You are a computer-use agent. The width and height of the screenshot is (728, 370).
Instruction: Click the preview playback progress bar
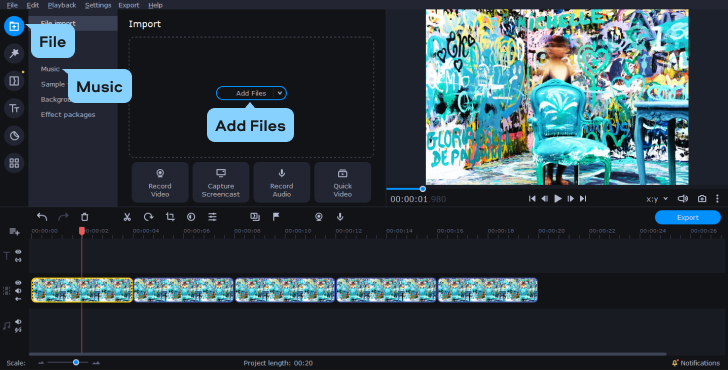557,189
